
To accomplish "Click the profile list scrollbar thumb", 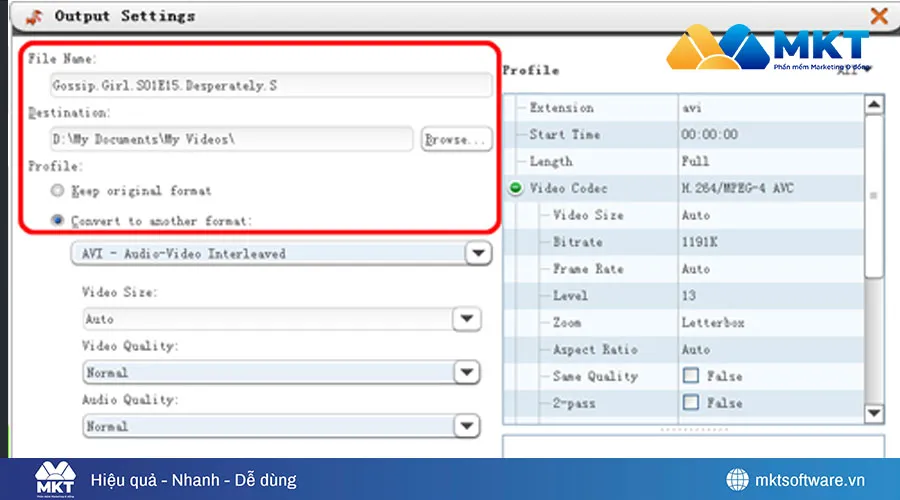I will click(x=874, y=197).
